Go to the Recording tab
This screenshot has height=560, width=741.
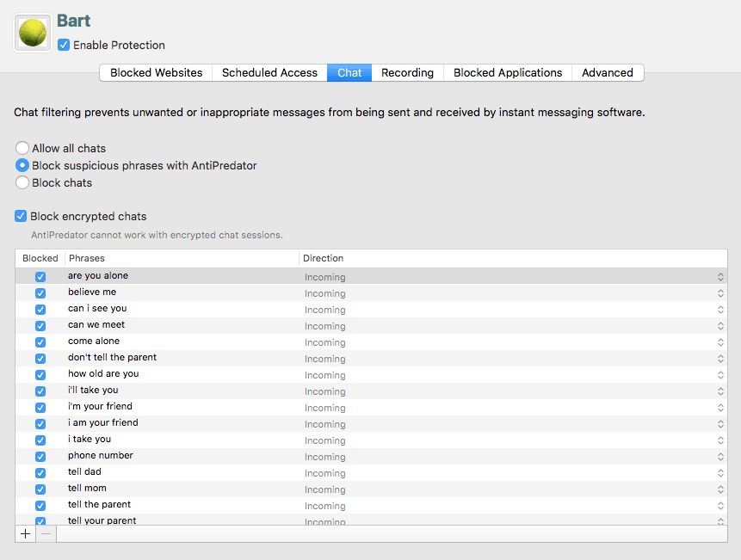[x=407, y=73]
